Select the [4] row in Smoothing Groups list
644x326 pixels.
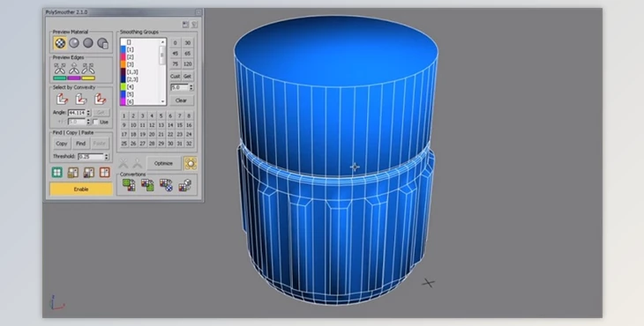(139, 87)
